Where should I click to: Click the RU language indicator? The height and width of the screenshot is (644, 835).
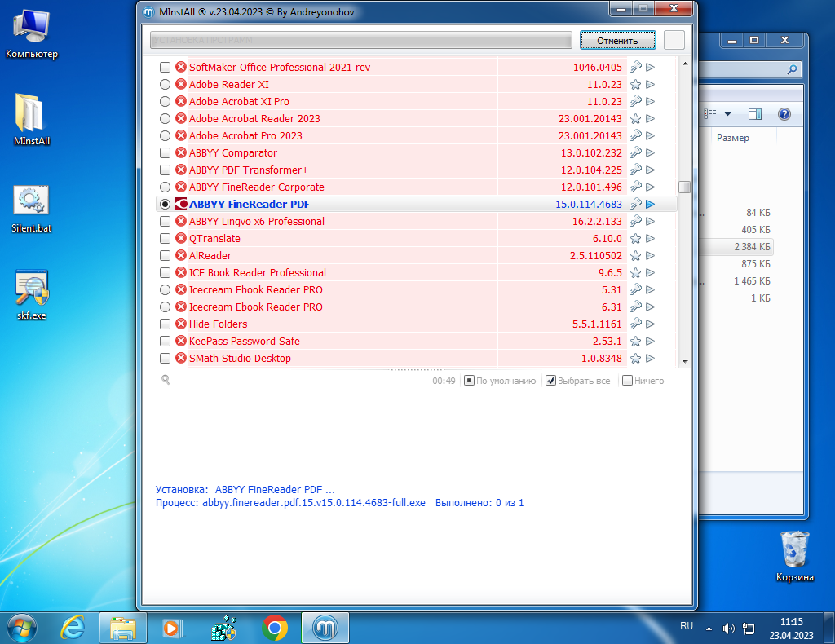coord(687,626)
